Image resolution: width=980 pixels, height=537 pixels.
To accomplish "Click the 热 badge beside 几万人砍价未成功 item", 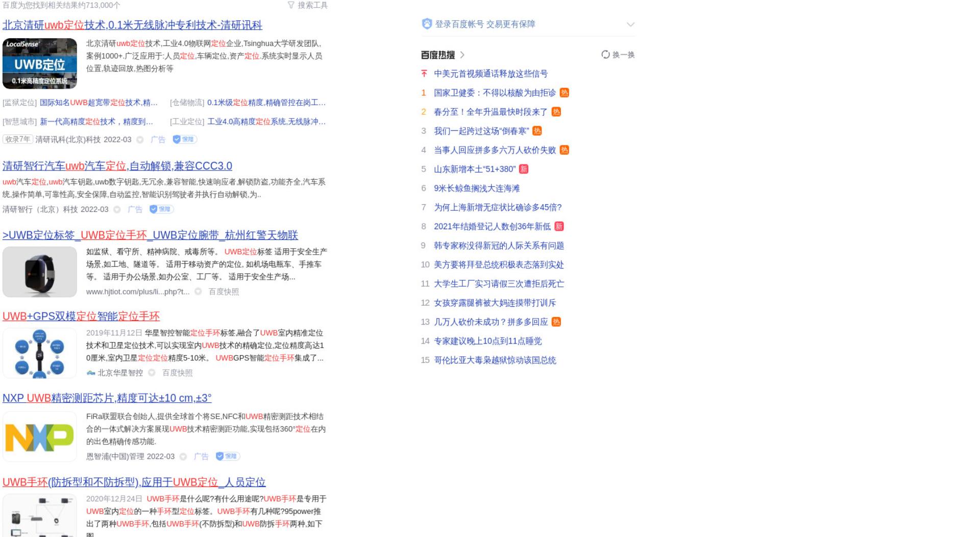I will click(x=556, y=322).
